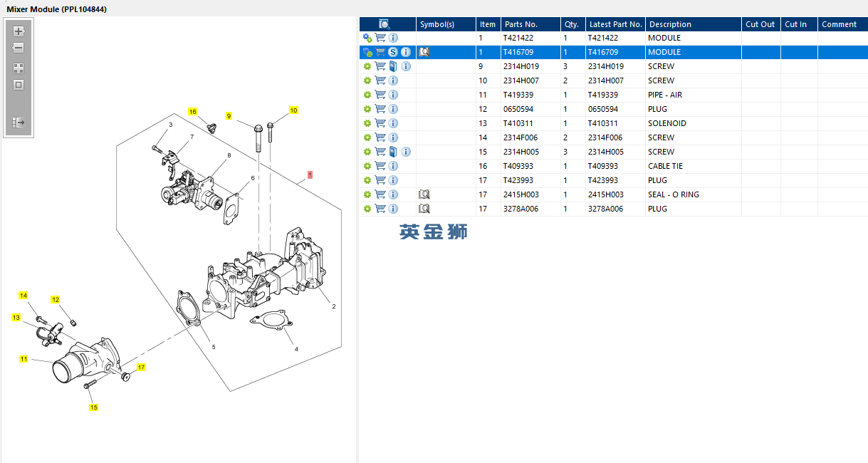Open info for cable tie T409393
868x463 pixels.
click(x=393, y=166)
